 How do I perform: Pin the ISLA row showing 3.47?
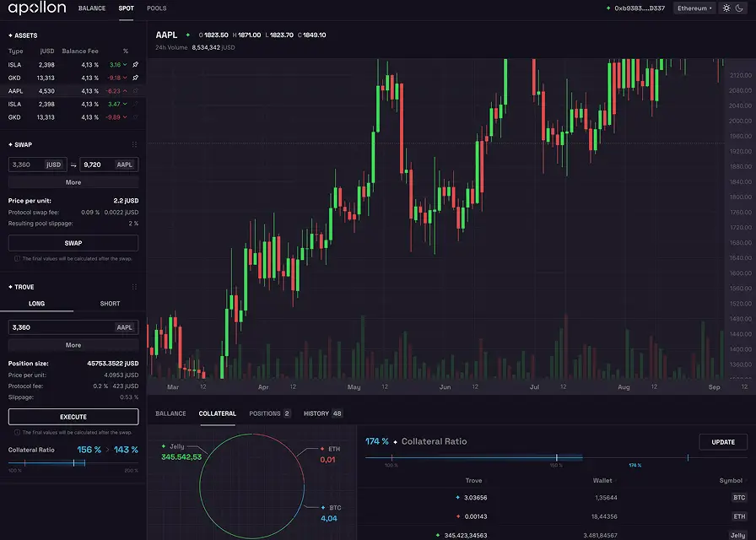coord(136,104)
